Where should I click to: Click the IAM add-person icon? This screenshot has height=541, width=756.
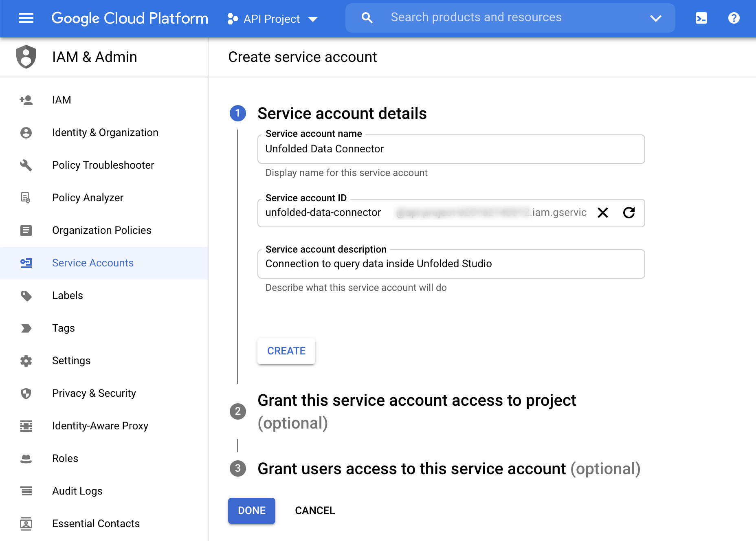pos(26,100)
